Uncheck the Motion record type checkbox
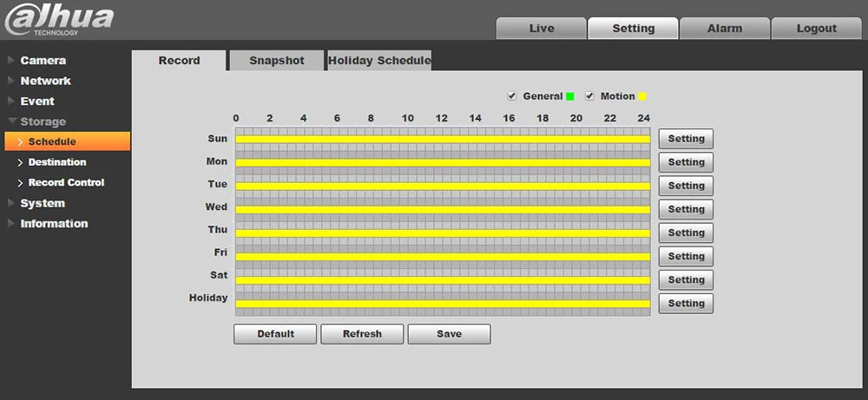This screenshot has width=868, height=400. tap(589, 96)
